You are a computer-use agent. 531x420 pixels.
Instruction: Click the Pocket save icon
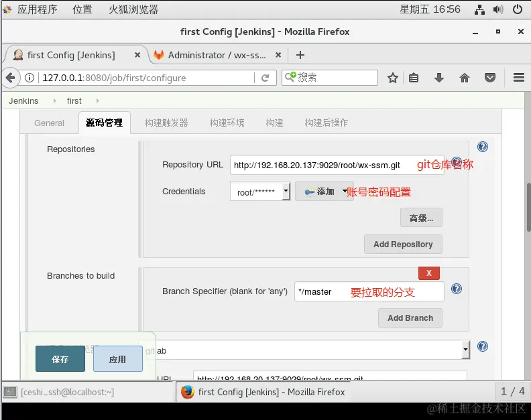point(489,78)
